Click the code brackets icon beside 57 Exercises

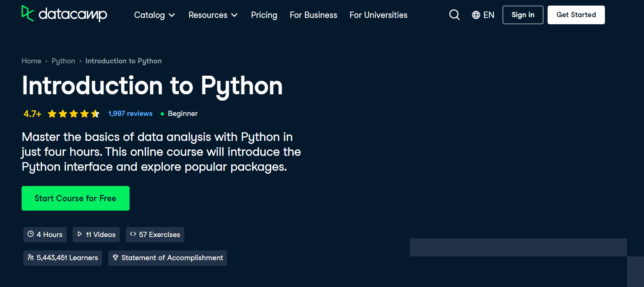coord(133,234)
